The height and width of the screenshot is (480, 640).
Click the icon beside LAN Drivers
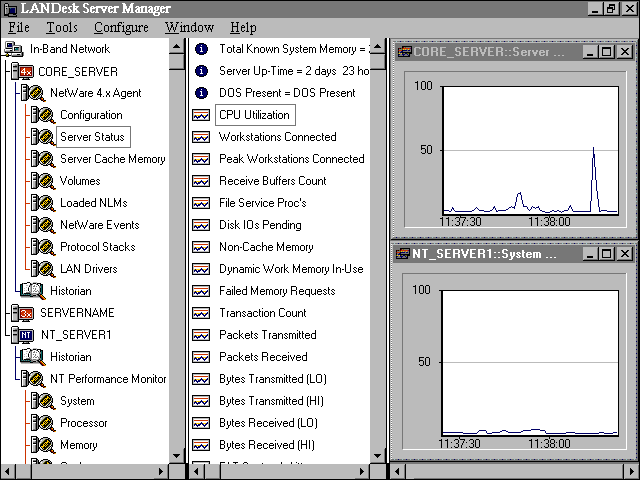43,269
